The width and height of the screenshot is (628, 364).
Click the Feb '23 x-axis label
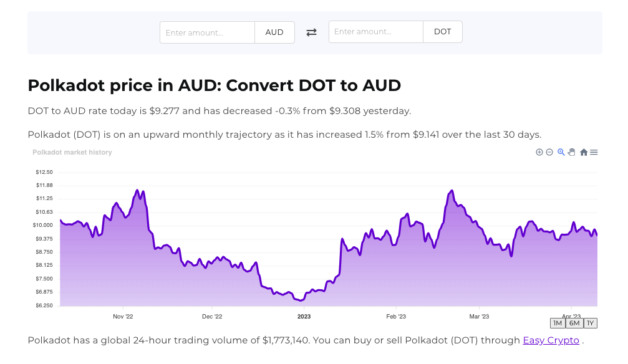click(x=396, y=317)
